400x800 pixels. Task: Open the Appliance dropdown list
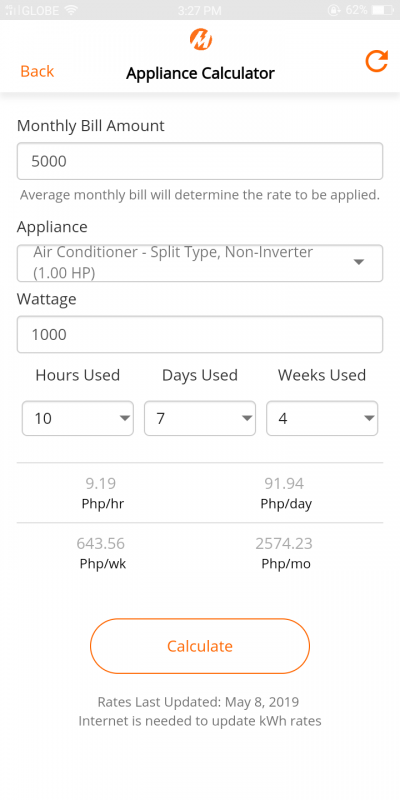coord(200,263)
